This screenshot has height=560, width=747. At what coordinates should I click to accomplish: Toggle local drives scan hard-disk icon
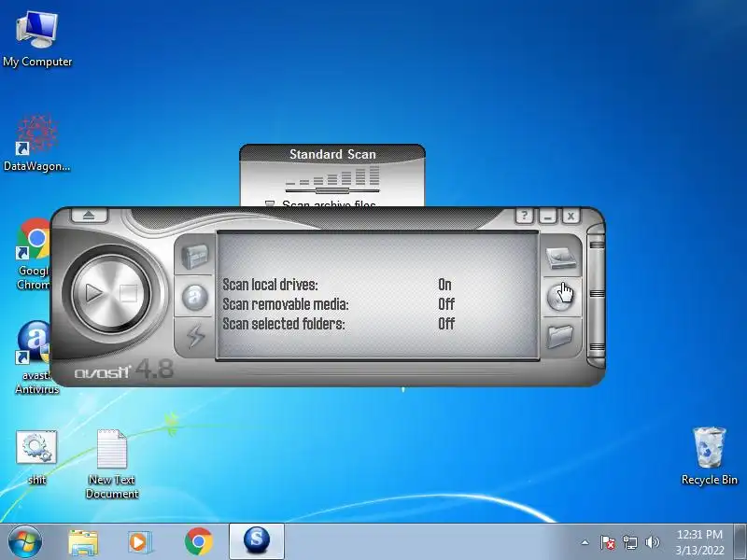[x=561, y=258]
